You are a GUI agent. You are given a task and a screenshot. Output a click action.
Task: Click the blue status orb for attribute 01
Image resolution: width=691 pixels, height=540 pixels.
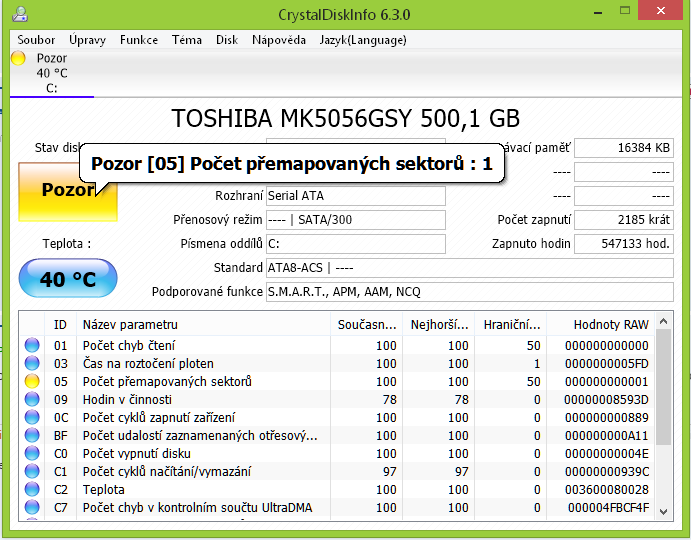coord(32,345)
